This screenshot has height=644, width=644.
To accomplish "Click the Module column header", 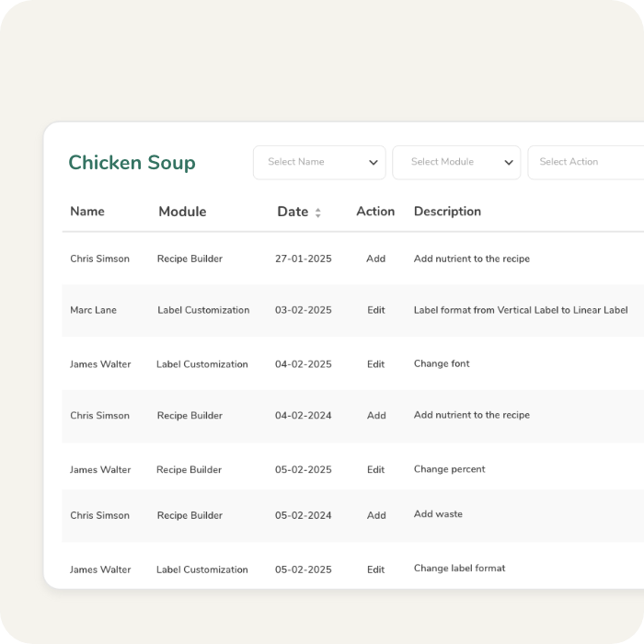I will 182,212.
